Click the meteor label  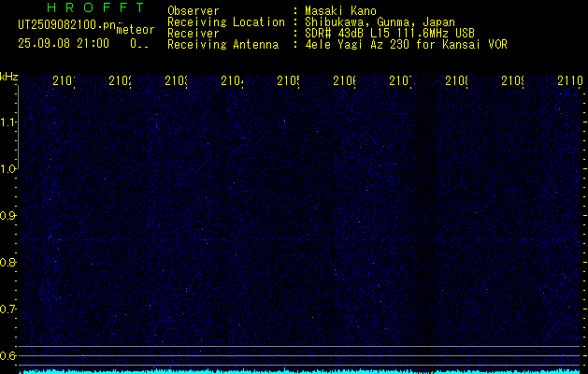point(136,30)
